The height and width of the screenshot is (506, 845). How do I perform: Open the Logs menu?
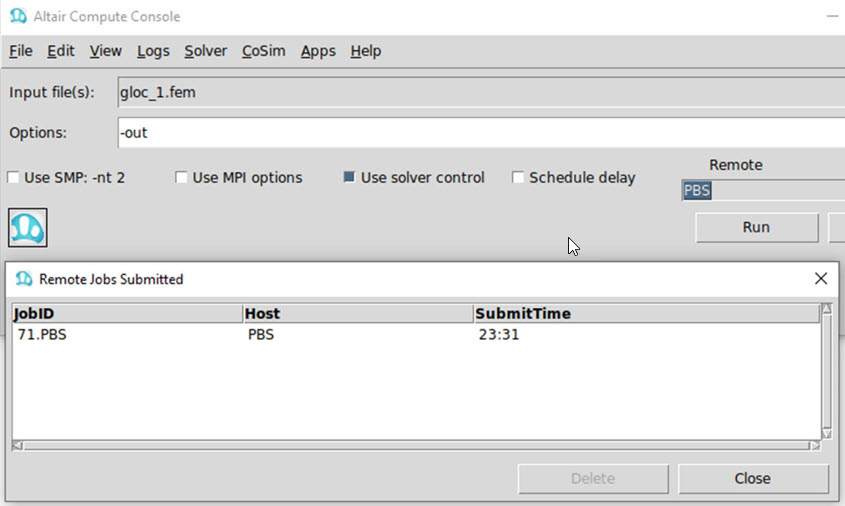(x=153, y=51)
